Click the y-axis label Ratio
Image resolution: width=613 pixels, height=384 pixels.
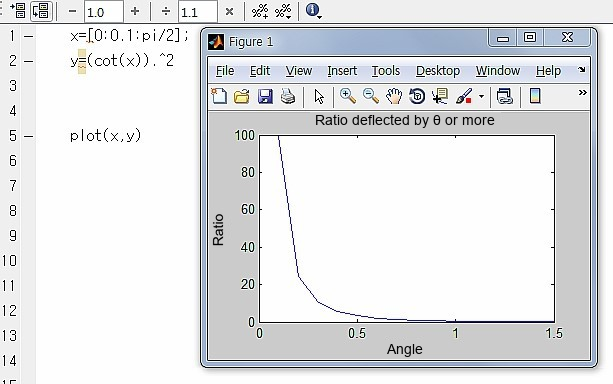coord(218,230)
